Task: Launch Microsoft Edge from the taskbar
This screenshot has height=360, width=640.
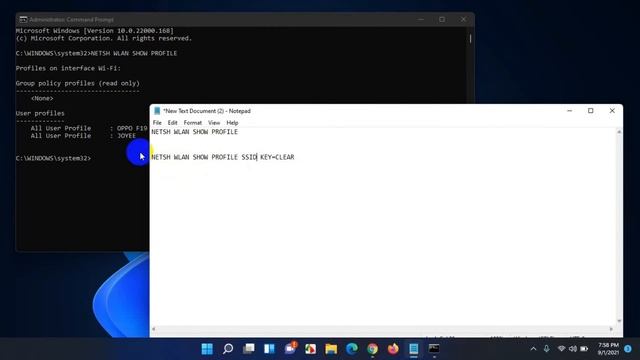Action: pos(352,349)
